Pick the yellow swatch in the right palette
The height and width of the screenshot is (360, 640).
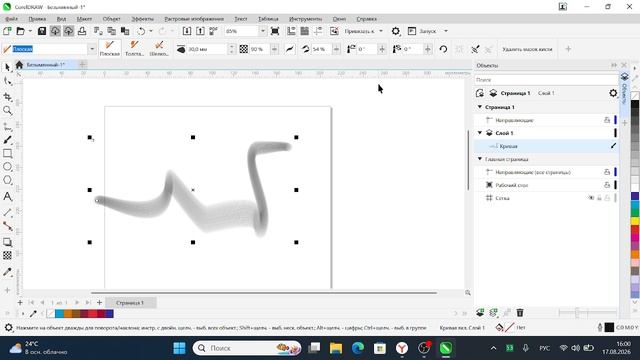(x=635, y=221)
